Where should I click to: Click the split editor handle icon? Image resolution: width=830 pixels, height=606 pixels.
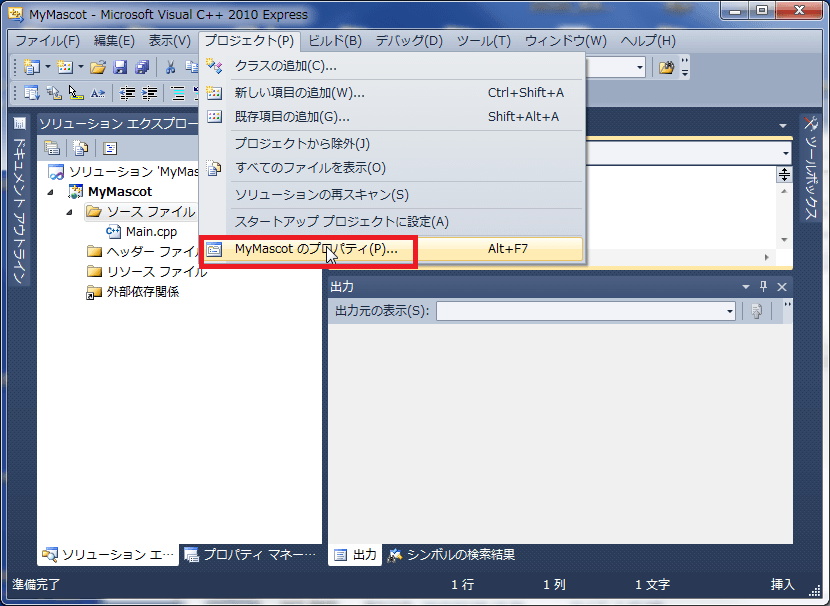tap(784, 174)
